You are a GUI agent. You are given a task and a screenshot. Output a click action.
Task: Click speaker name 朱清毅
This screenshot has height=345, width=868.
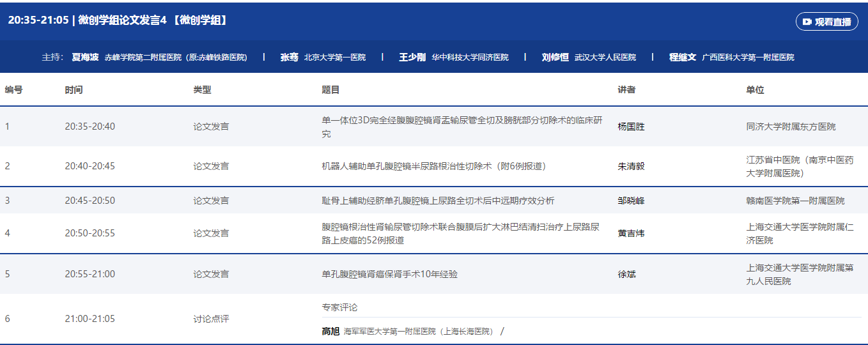[631, 166]
